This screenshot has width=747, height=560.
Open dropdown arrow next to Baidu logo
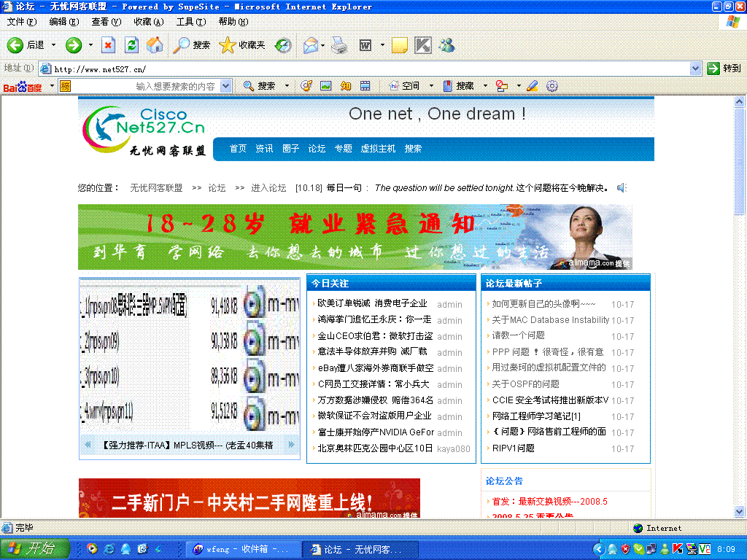coord(52,86)
